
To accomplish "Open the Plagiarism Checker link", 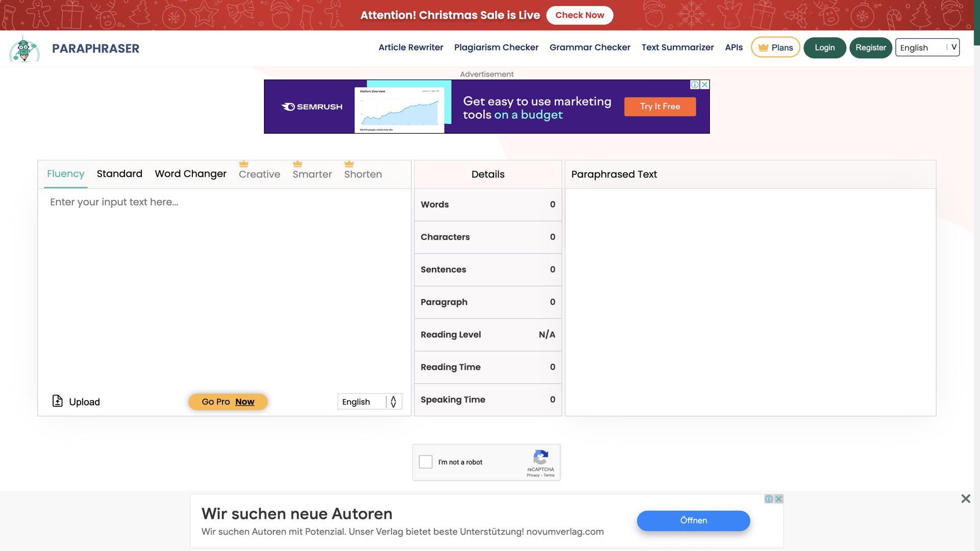I will point(496,47).
